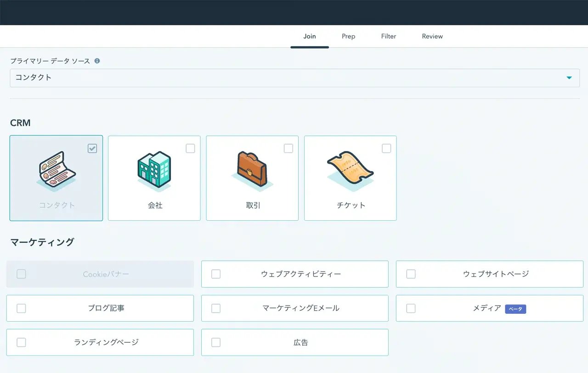Select the 広告 checkbox

tap(216, 342)
